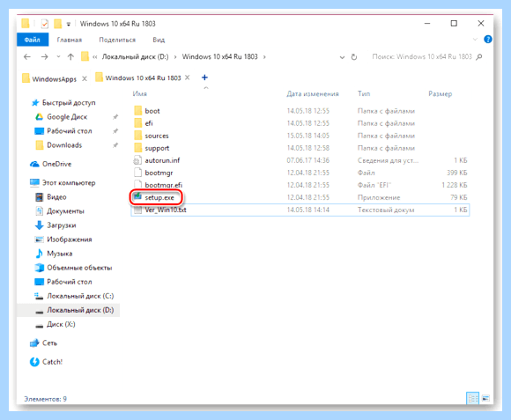Click the New Folder icon in title bar
This screenshot has height=420, width=511.
[57, 24]
